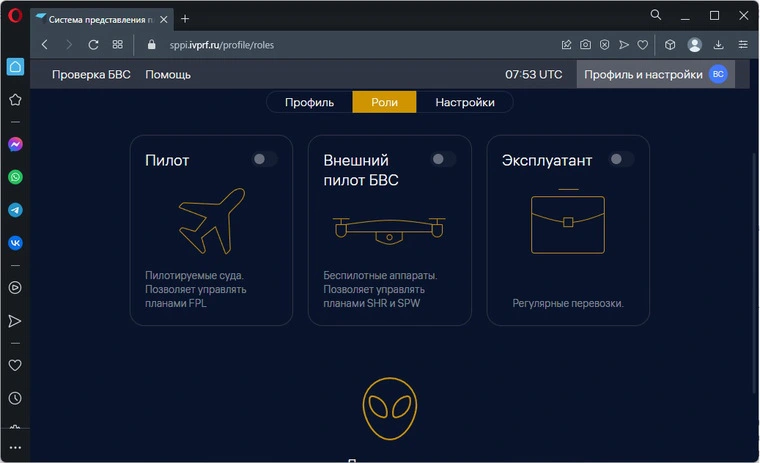Open the Профиль и настройки menu
The width and height of the screenshot is (760, 463).
[x=655, y=75]
